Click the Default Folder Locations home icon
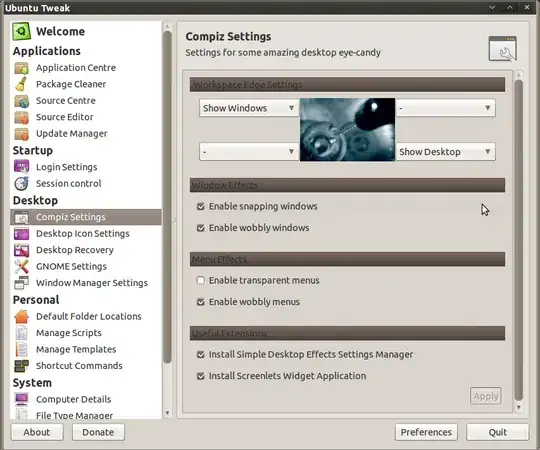Viewport: 540px width, 450px height. click(x=21, y=316)
